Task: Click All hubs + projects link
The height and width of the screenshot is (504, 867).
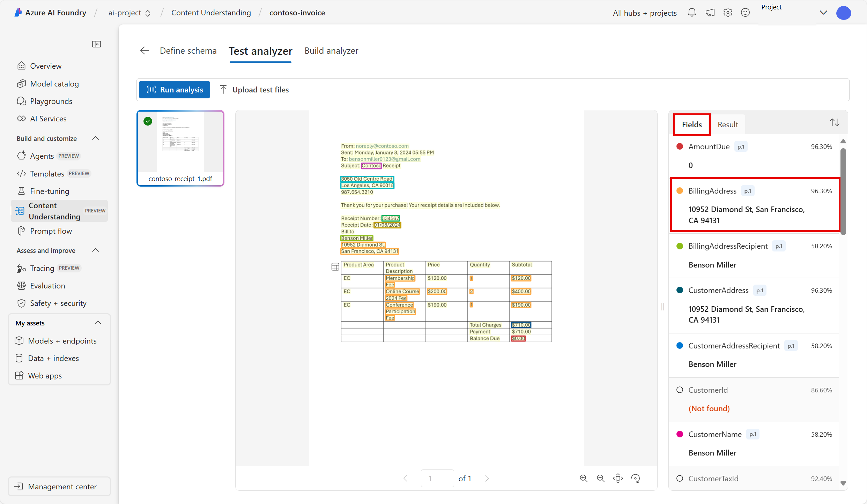Action: point(645,13)
